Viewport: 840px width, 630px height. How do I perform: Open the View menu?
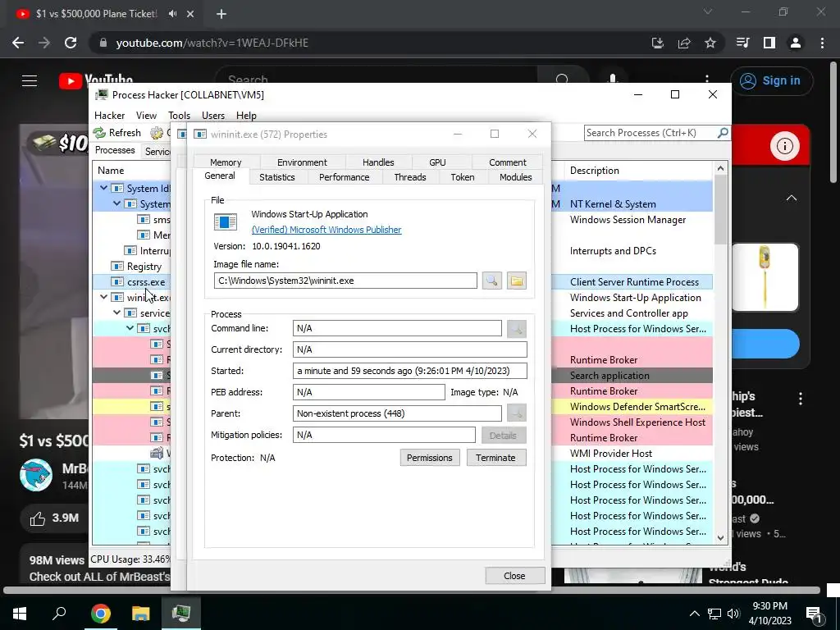tap(146, 115)
